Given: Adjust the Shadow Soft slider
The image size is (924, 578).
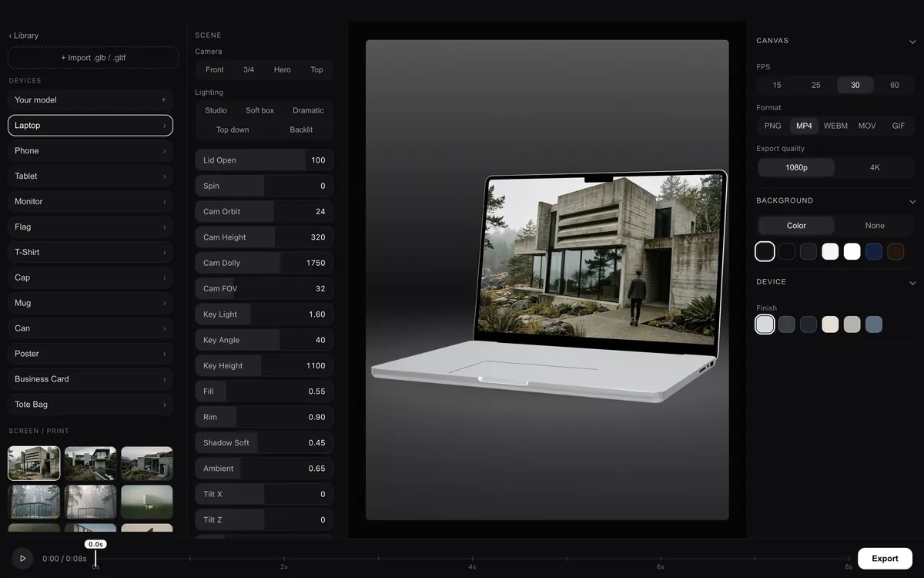Looking at the screenshot, I should [x=264, y=443].
